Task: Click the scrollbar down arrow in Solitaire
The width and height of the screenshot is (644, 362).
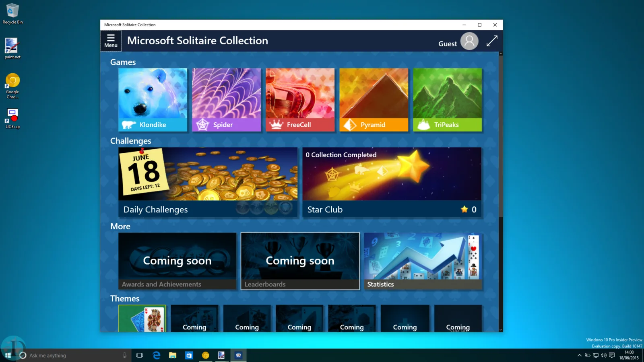Action: click(x=501, y=329)
